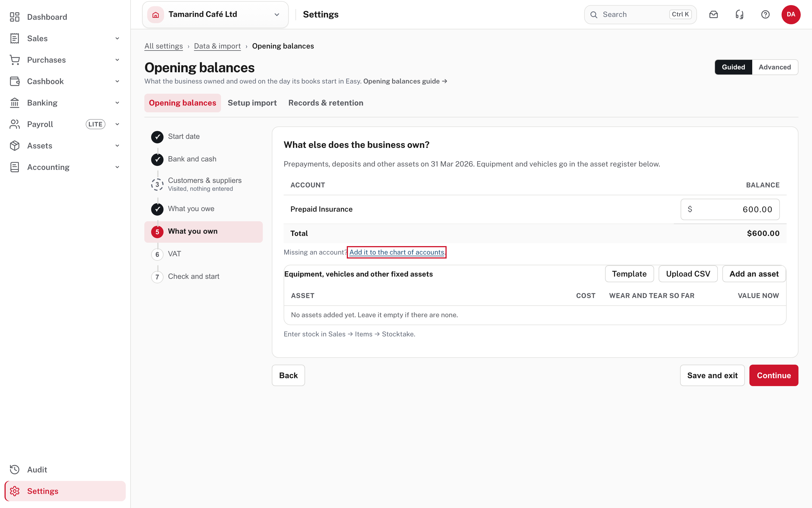Click the Continue button
The width and height of the screenshot is (812, 508).
coord(774,375)
